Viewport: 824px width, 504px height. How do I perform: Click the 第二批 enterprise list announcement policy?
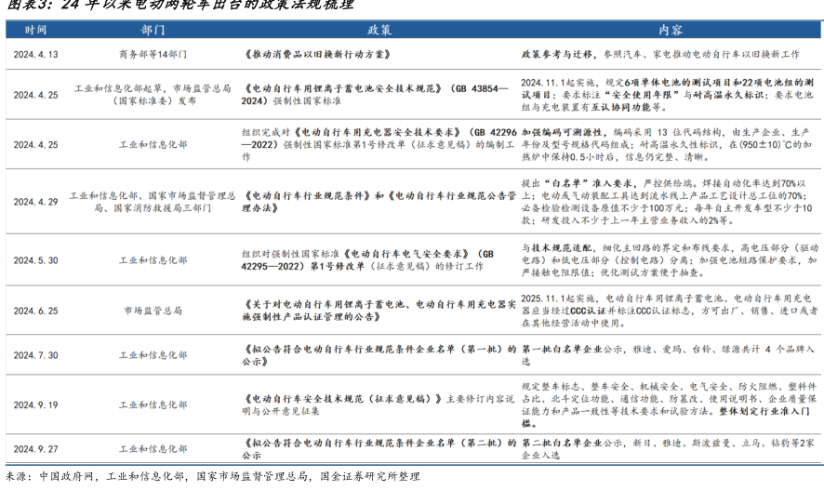pyautogui.click(x=379, y=448)
